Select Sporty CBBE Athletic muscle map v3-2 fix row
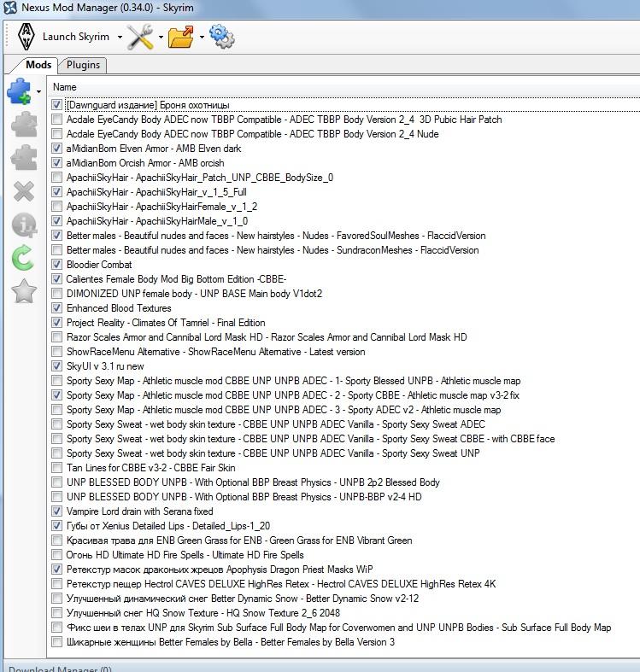Screen dimensions: 640x672 (x=293, y=395)
